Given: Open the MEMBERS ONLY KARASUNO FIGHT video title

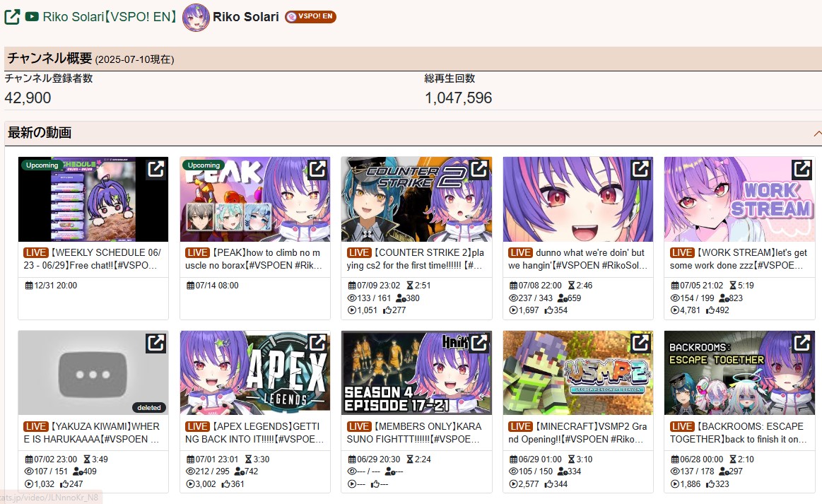Looking at the screenshot, I should pyautogui.click(x=414, y=433).
